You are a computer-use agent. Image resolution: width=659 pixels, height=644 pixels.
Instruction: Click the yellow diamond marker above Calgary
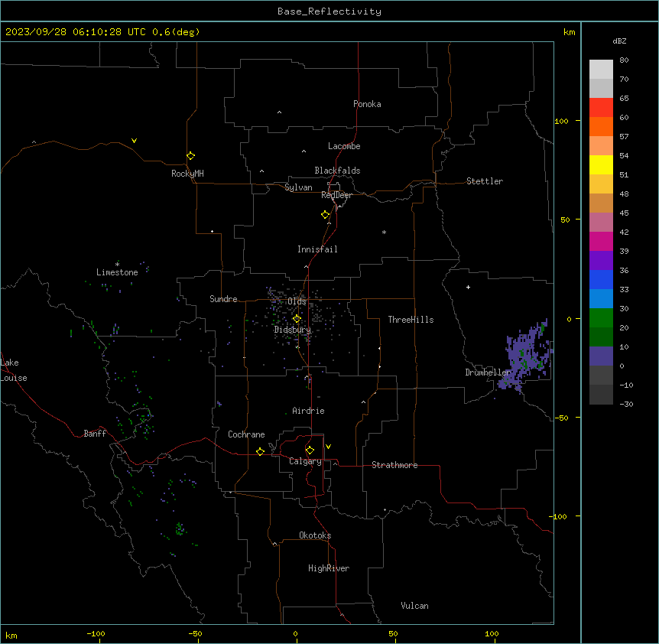310,450
